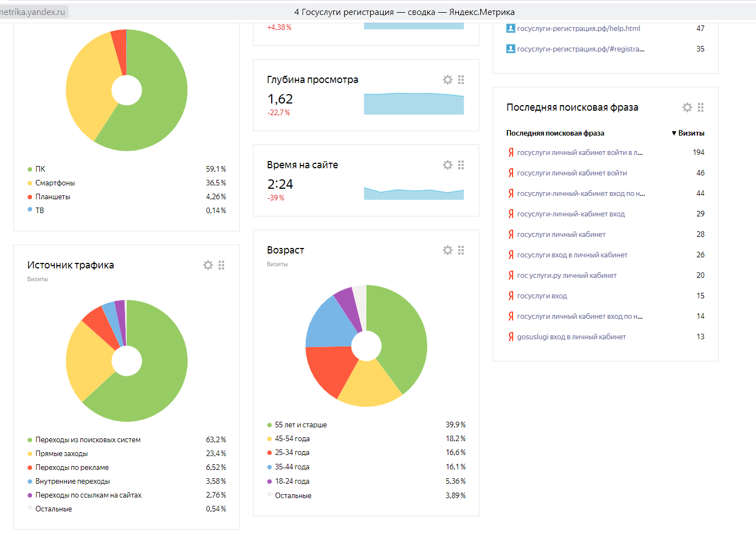
Task: Click drag handle of Время на сайте widget
Action: click(x=461, y=165)
